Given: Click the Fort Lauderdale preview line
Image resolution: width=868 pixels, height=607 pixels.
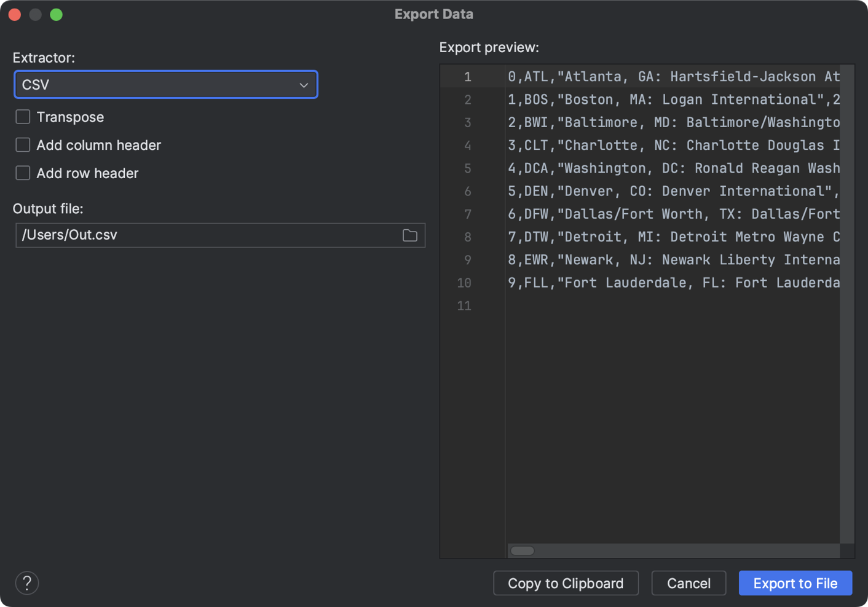Looking at the screenshot, I should 673,283.
